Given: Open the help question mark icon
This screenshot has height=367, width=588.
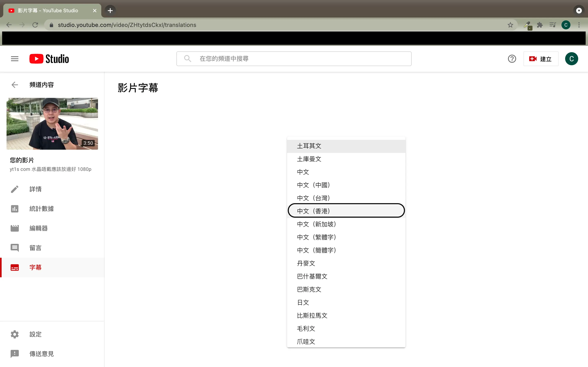Looking at the screenshot, I should [x=512, y=59].
